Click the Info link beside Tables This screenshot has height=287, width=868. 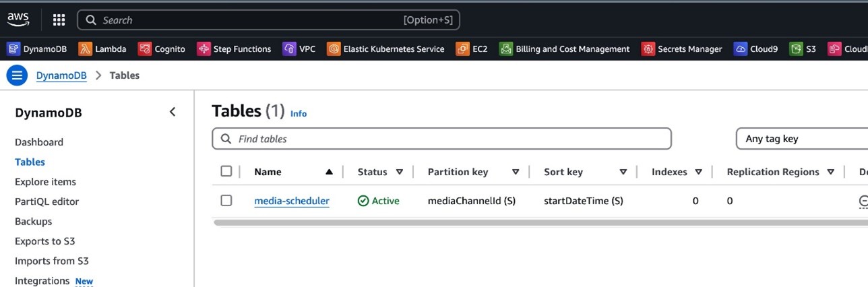point(299,114)
